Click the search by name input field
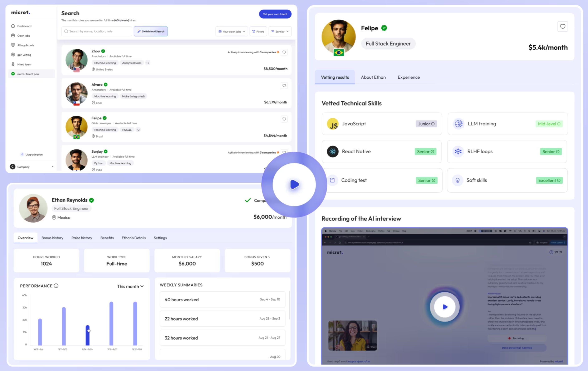Viewport: 588px width, 371px height. tap(97, 31)
